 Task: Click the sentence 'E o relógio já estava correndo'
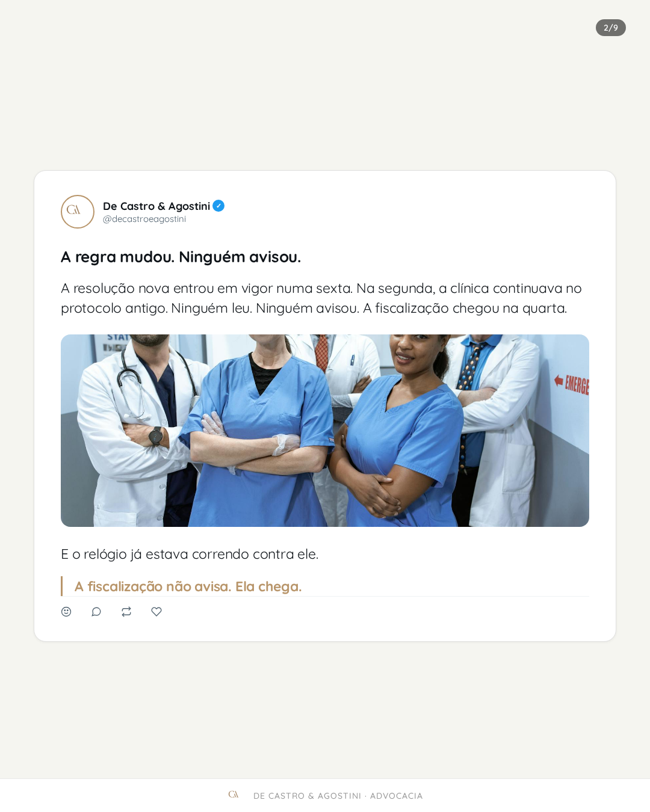click(190, 554)
